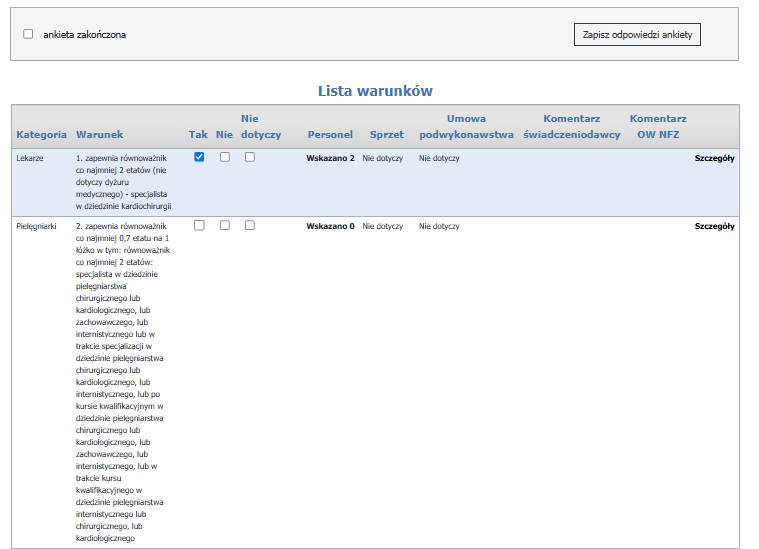This screenshot has height=549, width=759.
Task: Check 'Nie' for the Lekarze row
Action: (x=225, y=157)
